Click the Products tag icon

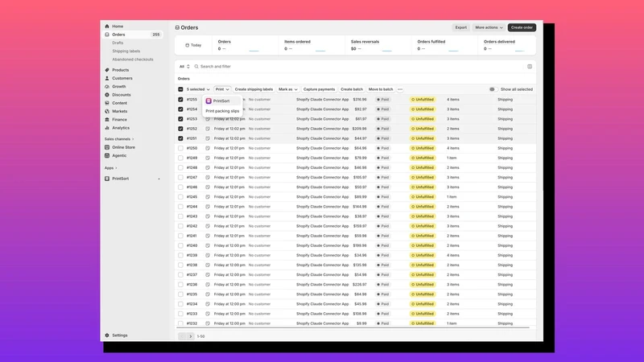(107, 70)
